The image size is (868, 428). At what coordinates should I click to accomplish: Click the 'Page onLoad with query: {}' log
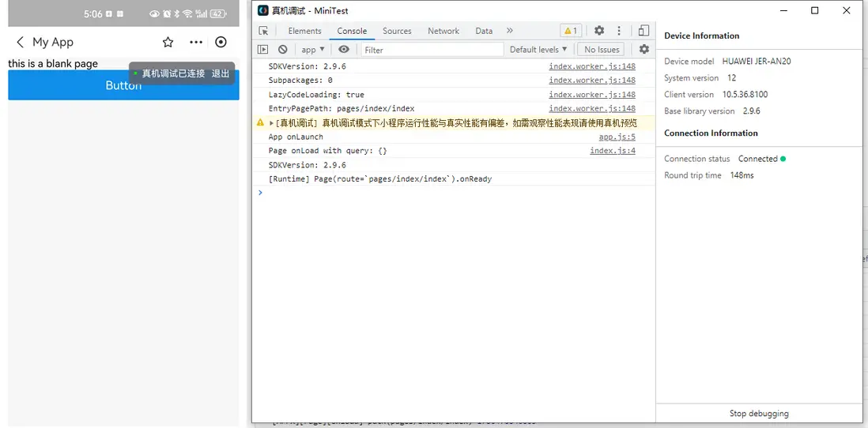click(x=328, y=150)
